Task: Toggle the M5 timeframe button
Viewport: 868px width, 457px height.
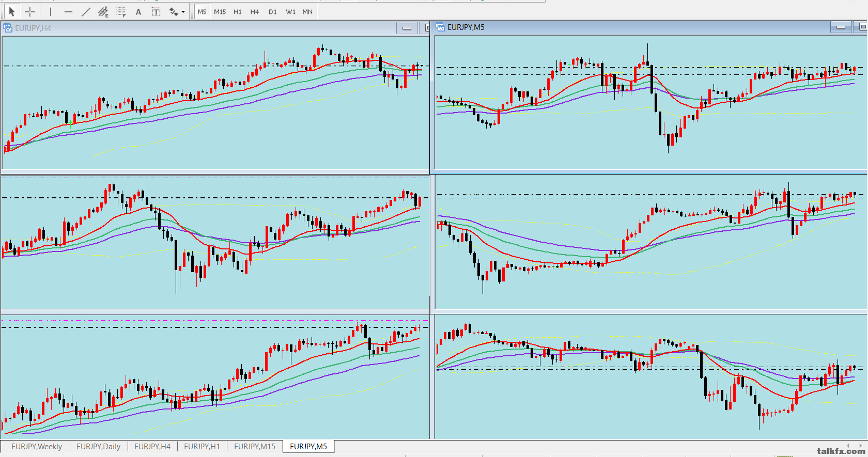Action: click(x=202, y=11)
